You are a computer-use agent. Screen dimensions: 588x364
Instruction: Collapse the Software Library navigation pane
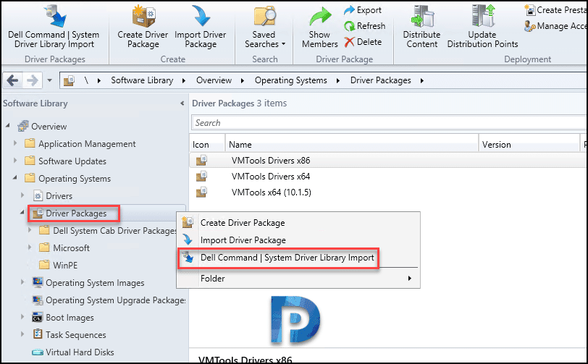182,103
